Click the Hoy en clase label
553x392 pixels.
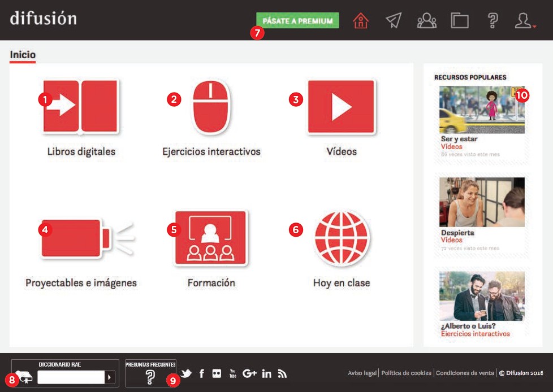[342, 283]
